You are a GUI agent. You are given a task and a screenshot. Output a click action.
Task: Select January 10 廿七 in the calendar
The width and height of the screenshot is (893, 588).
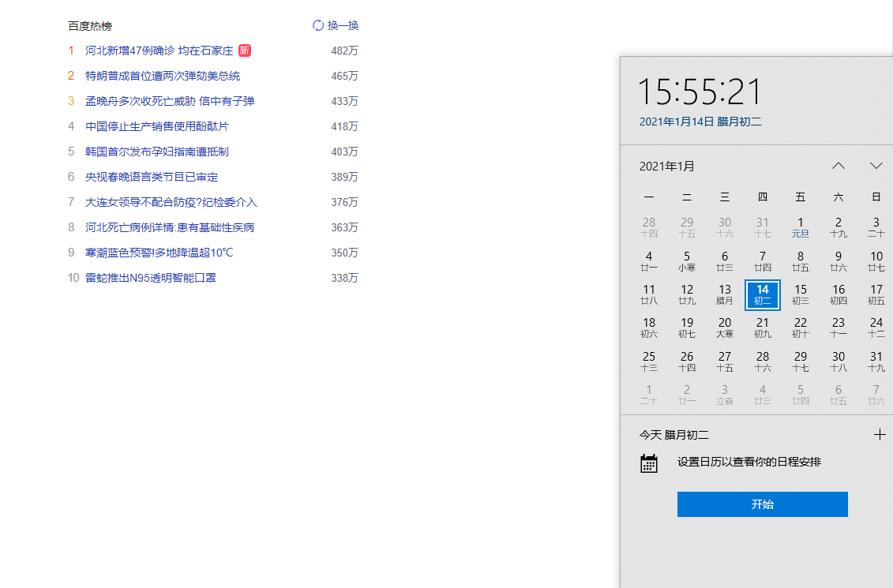pyautogui.click(x=876, y=261)
